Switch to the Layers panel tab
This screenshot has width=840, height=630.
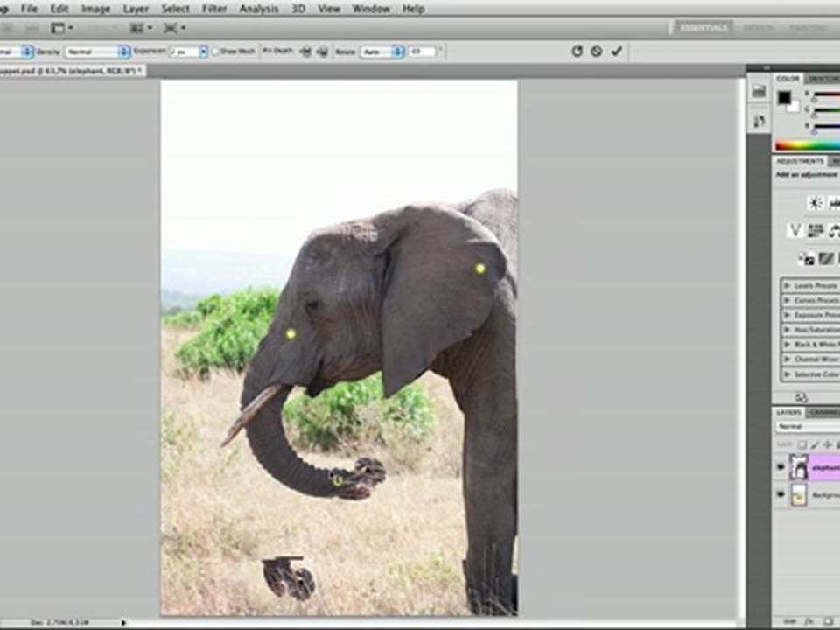788,412
